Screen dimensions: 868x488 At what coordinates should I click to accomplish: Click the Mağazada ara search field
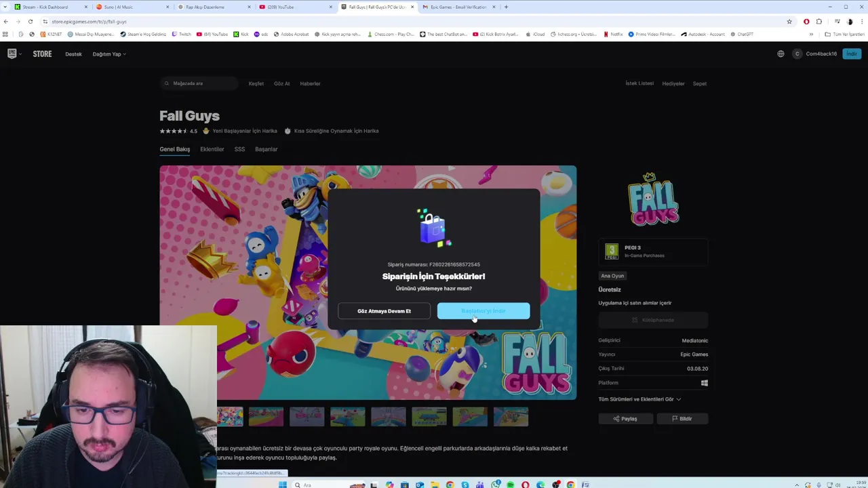199,83
